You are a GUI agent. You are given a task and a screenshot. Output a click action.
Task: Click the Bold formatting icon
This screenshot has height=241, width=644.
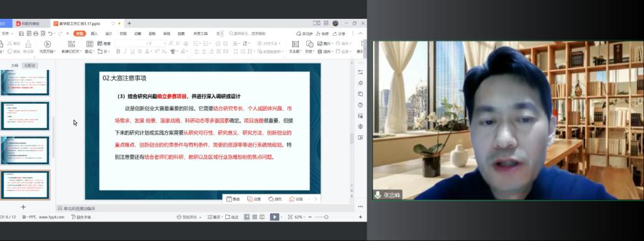click(118, 52)
